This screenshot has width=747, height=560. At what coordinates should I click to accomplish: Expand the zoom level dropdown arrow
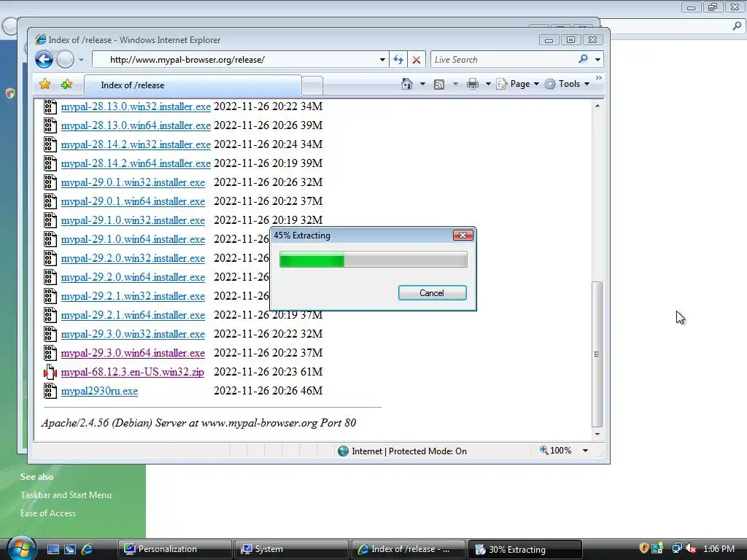(x=585, y=451)
